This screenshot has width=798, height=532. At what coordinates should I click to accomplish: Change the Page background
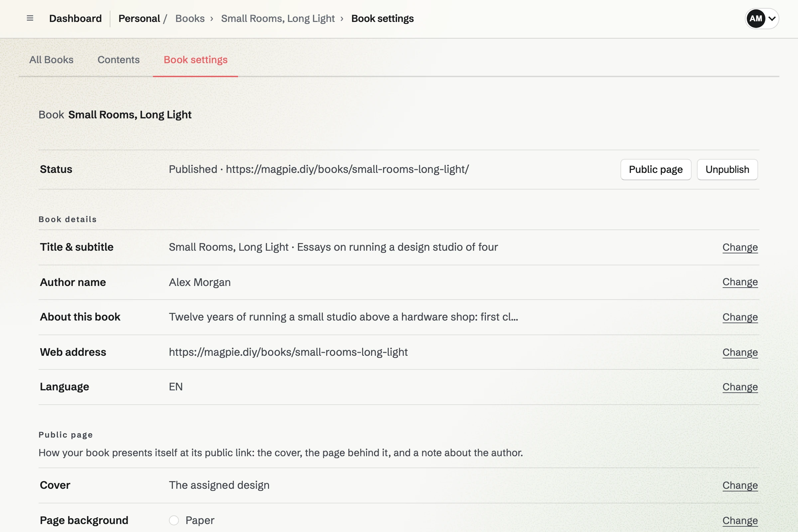(x=740, y=521)
